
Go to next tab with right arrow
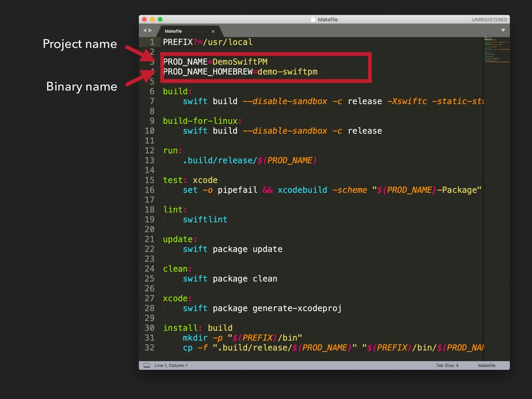150,31
